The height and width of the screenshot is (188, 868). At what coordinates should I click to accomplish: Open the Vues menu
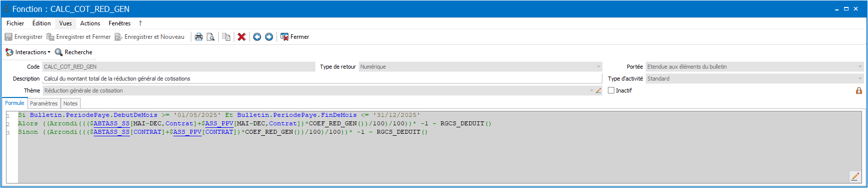tap(65, 23)
